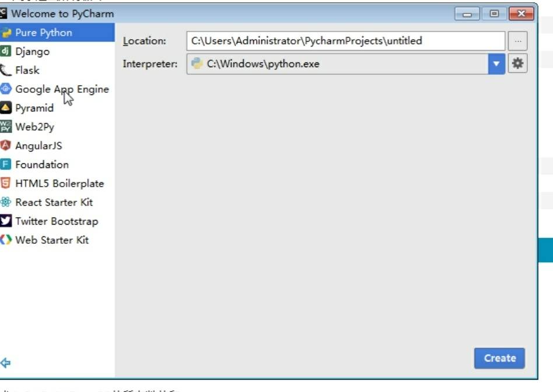Click the Create button
This screenshot has width=553, height=392.
click(x=499, y=358)
